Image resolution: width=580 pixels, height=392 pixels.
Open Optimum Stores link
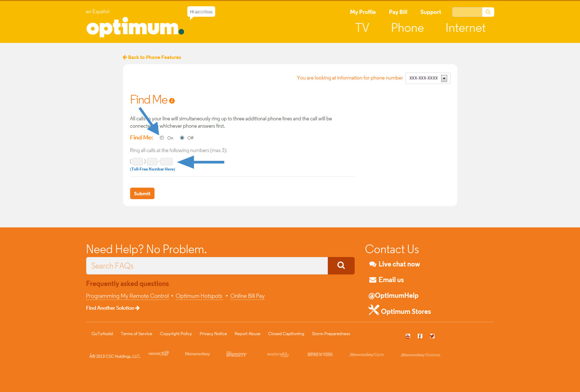[406, 311]
